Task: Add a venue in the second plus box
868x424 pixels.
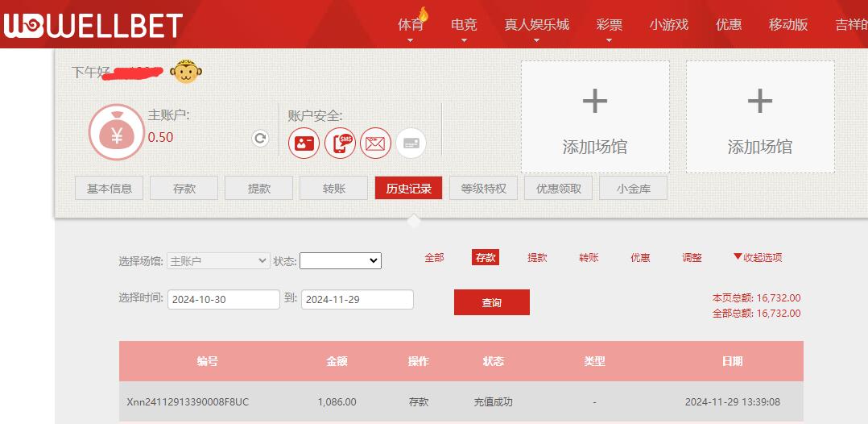Action: [x=759, y=117]
